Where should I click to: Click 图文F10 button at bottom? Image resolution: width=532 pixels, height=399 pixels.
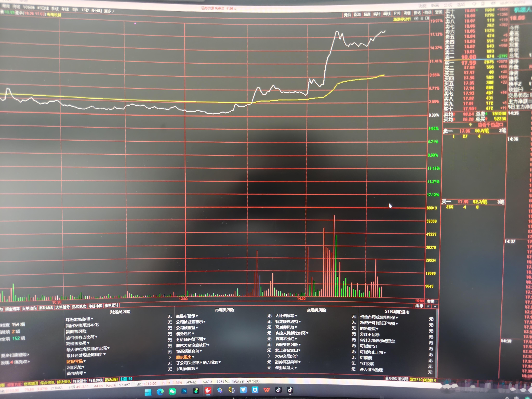tap(416, 380)
